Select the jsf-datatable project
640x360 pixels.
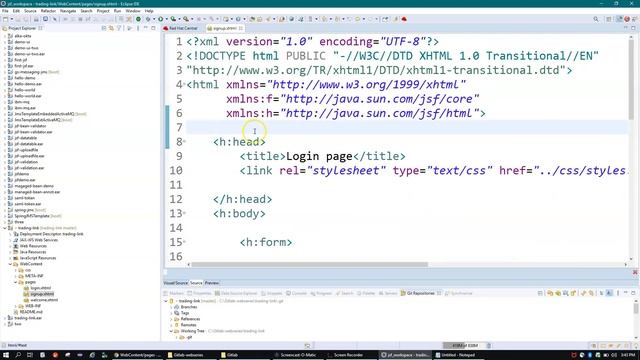(26, 138)
